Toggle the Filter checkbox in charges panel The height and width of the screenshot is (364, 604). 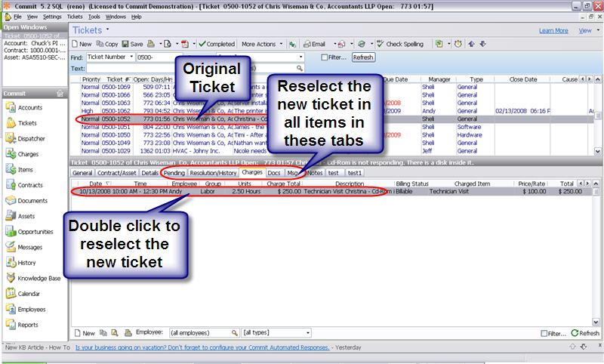point(544,333)
